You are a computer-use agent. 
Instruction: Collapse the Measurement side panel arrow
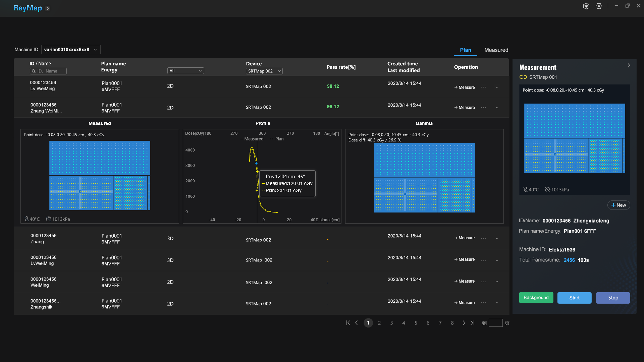629,66
